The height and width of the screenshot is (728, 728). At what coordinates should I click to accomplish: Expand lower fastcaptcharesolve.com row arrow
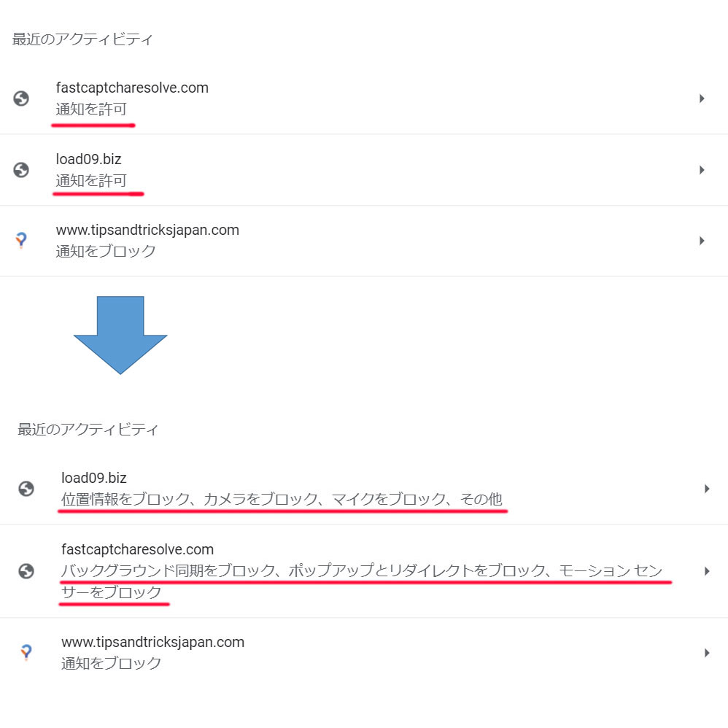pyautogui.click(x=707, y=570)
